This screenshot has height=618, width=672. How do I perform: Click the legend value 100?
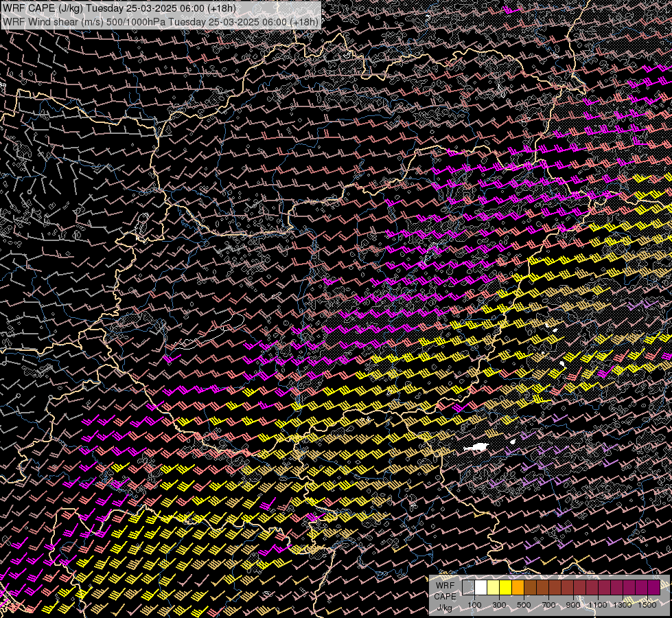tap(474, 605)
